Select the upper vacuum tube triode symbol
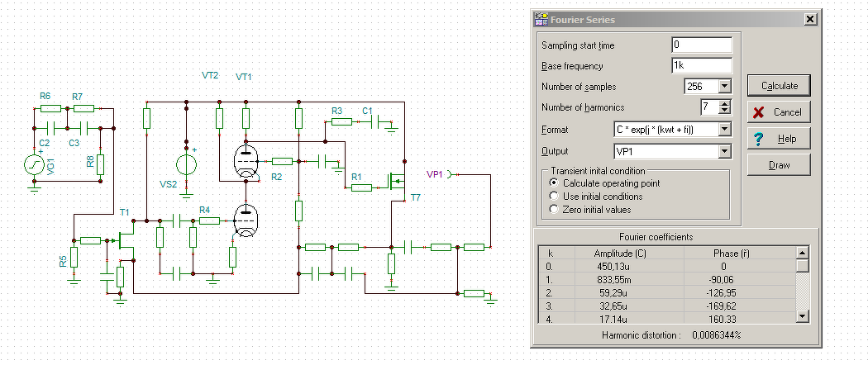Image resolution: width=868 pixels, height=365 pixels. (x=246, y=161)
